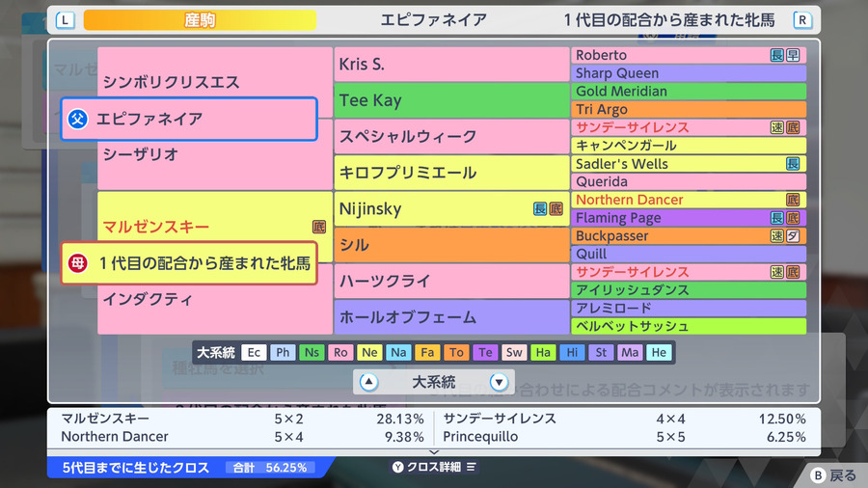Click the Ma lineage legend chip
This screenshot has width=868, height=488.
pyautogui.click(x=630, y=352)
